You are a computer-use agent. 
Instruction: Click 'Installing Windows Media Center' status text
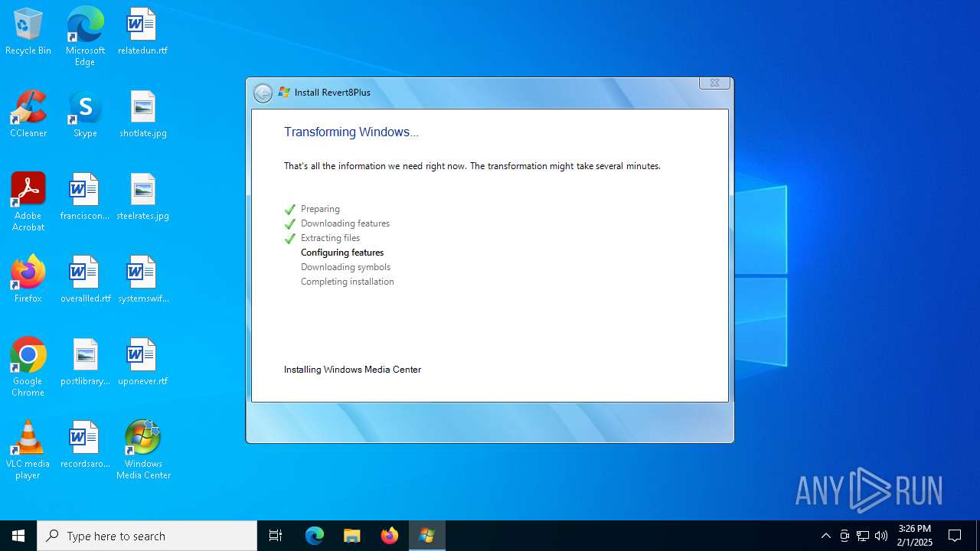(x=352, y=370)
